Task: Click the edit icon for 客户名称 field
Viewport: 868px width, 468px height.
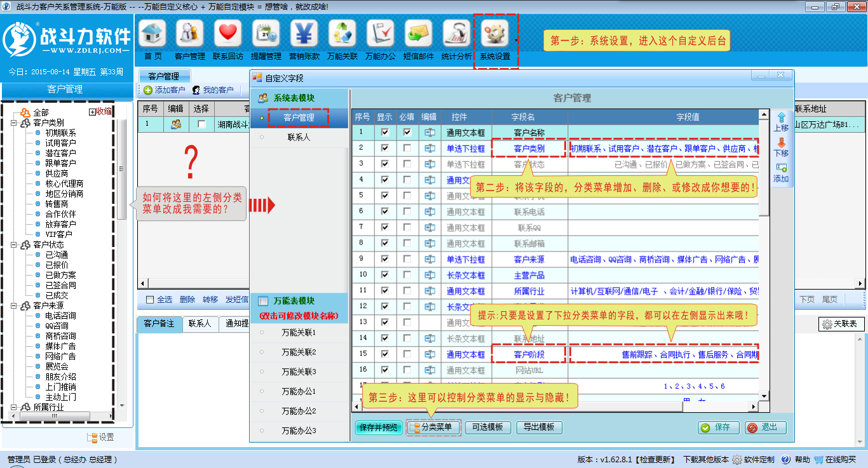Action: (430, 133)
